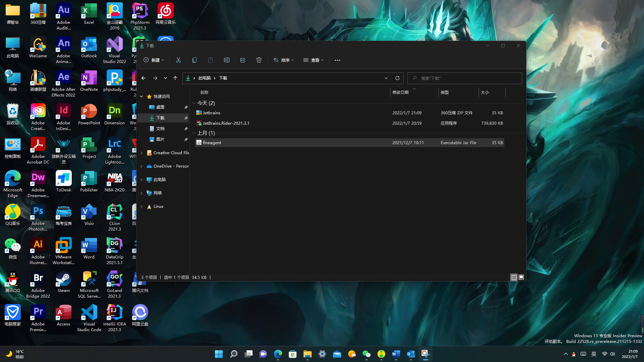Refresh the current folder view
Screen dimensions: 644x362
click(397, 78)
